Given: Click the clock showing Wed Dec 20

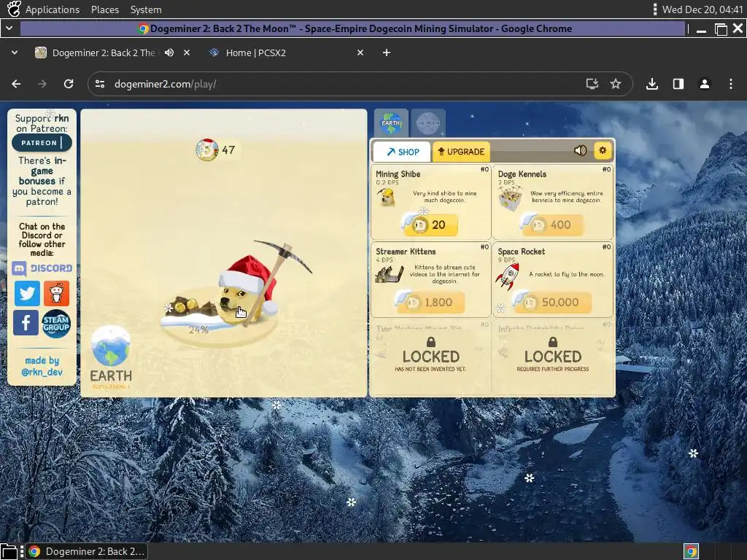Looking at the screenshot, I should [703, 9].
